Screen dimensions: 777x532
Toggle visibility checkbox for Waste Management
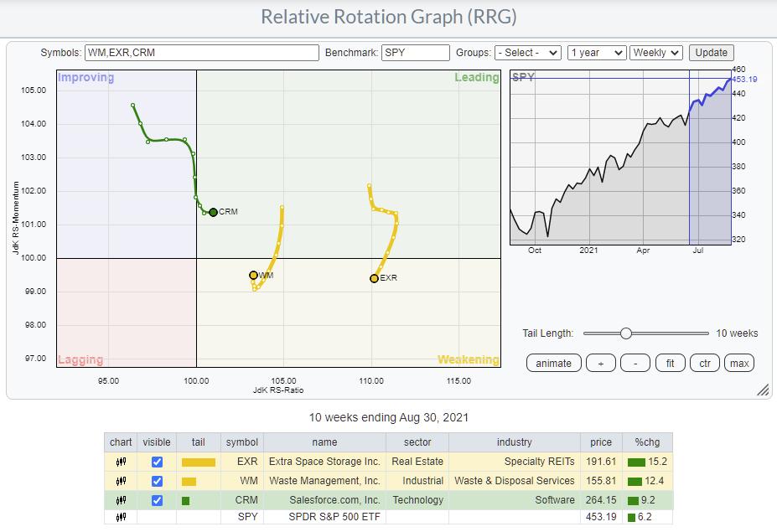157,481
